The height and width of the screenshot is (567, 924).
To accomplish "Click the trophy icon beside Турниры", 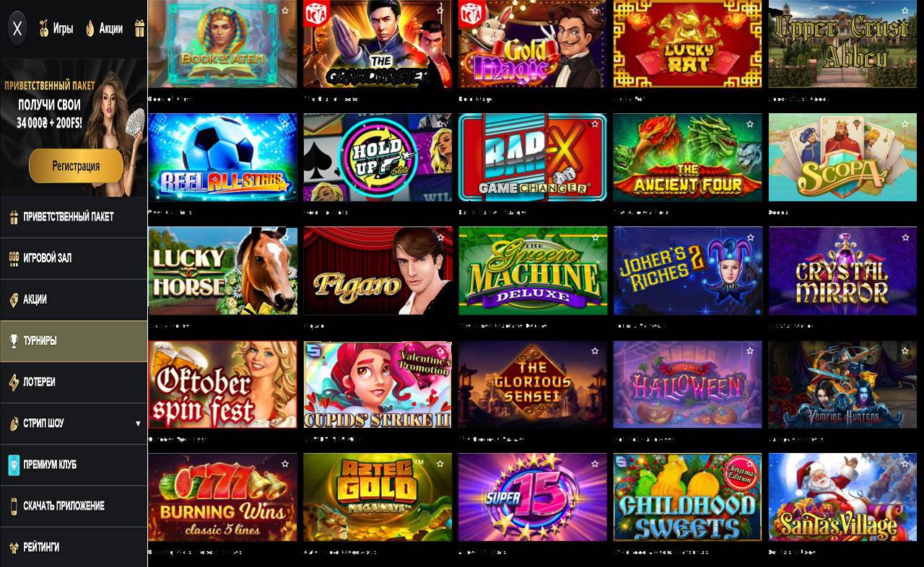I will point(13,341).
